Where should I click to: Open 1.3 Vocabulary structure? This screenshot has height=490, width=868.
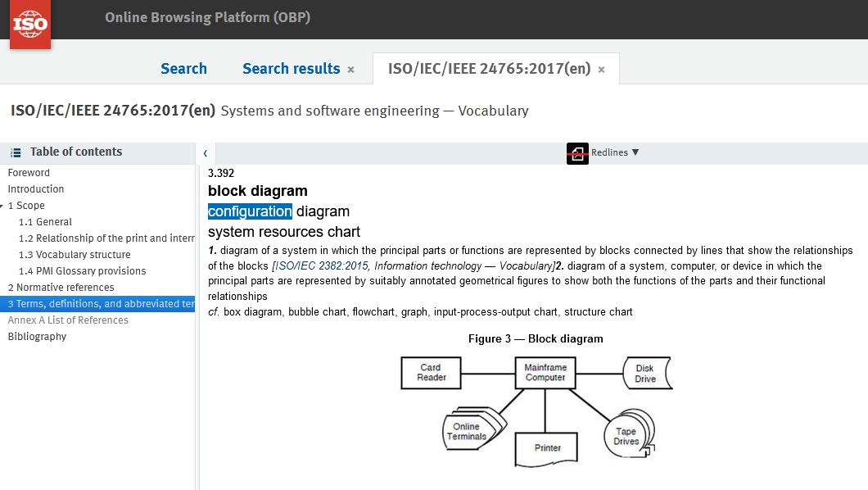[x=75, y=255]
